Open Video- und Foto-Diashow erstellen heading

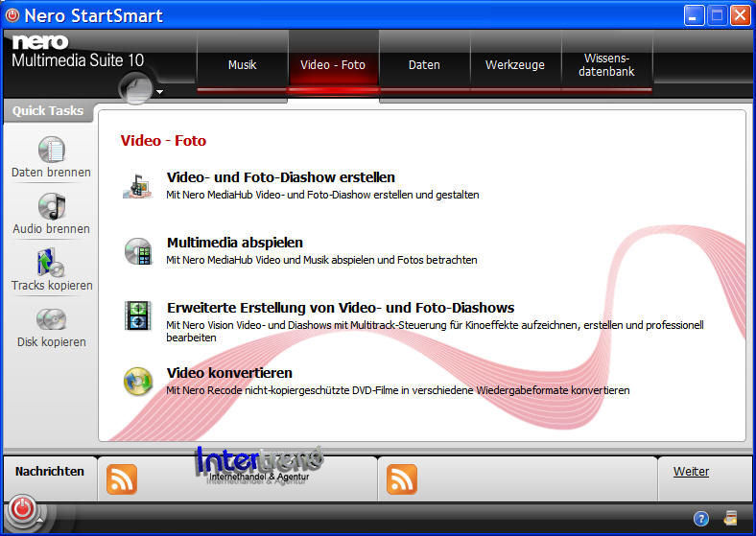point(280,177)
